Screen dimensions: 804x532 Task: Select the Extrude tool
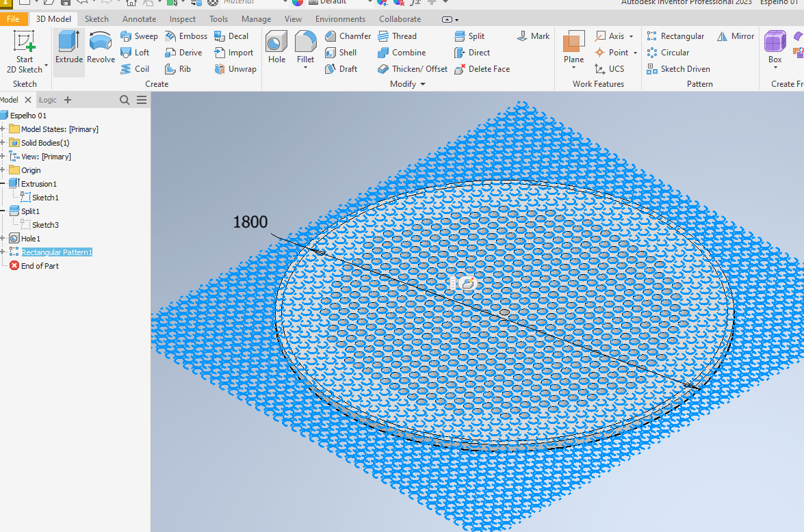tap(69, 47)
